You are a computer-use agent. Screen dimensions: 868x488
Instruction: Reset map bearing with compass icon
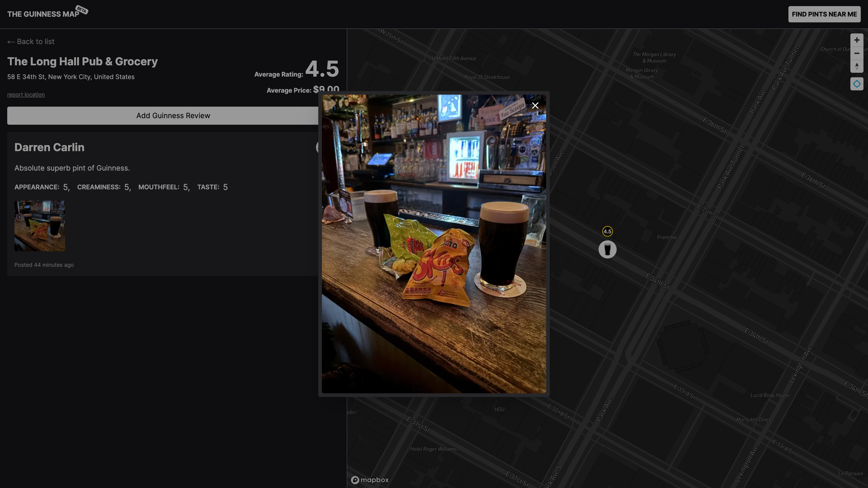tap(856, 66)
